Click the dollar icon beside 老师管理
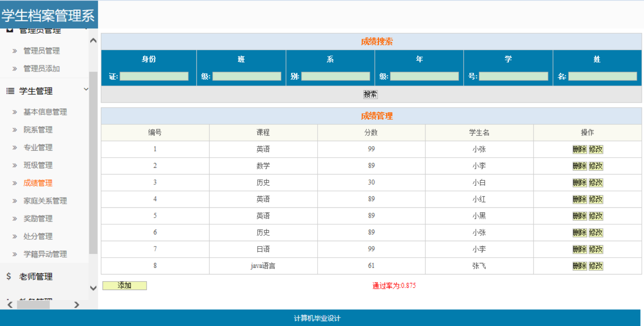644x326 pixels. pos(9,276)
